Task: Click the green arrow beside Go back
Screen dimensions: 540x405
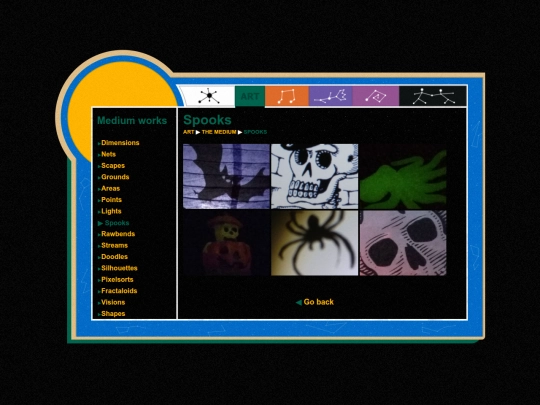Action: click(x=299, y=302)
